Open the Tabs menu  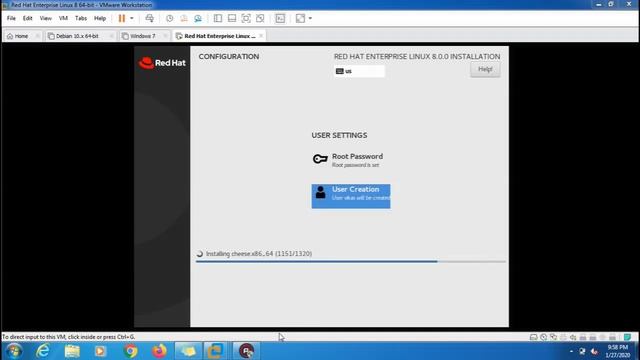coord(81,18)
